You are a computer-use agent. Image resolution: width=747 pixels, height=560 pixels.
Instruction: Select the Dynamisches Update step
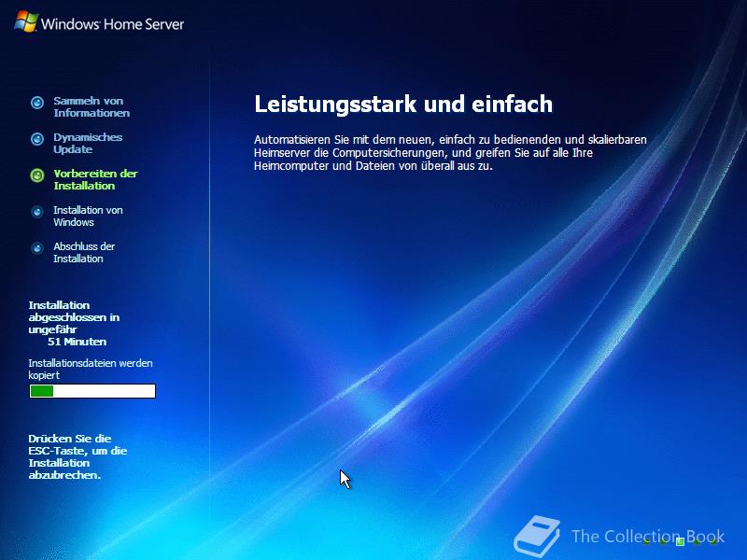(x=88, y=143)
